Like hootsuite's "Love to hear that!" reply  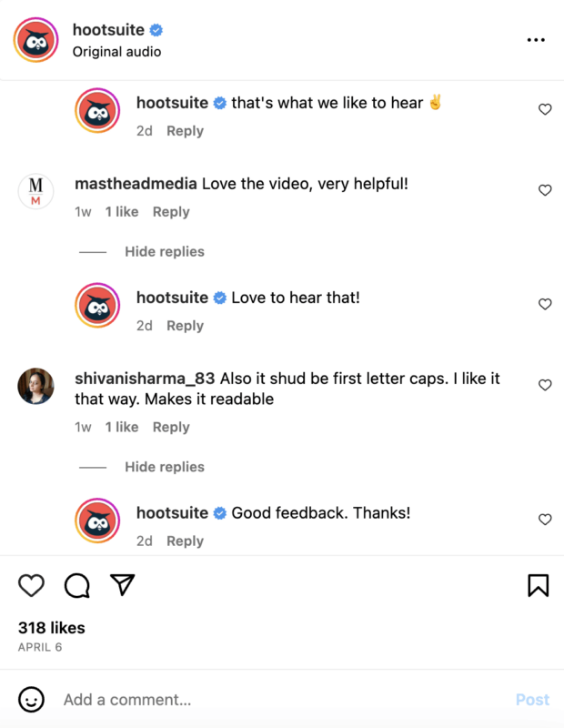(545, 304)
